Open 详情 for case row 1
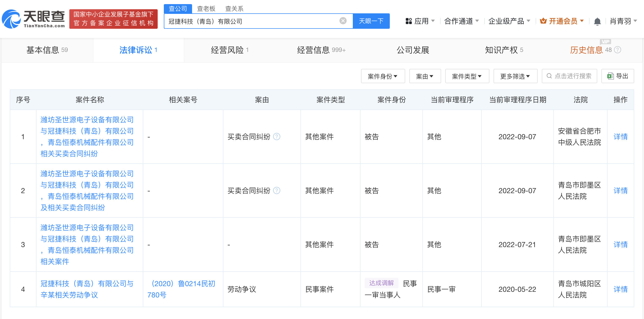 (620, 137)
